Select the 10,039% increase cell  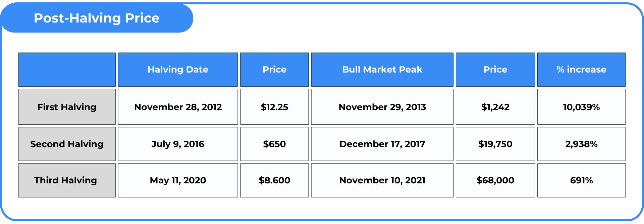click(x=581, y=107)
